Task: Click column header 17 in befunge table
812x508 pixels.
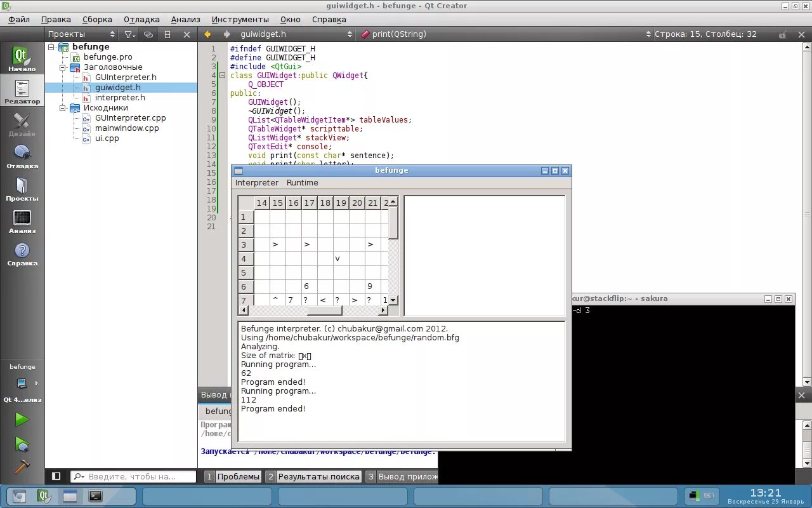Action: tap(309, 203)
